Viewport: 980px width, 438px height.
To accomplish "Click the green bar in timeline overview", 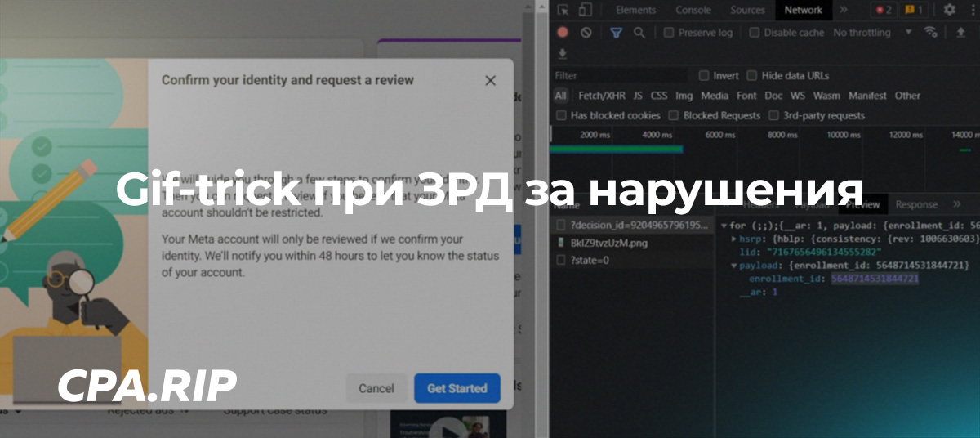I will [617, 150].
